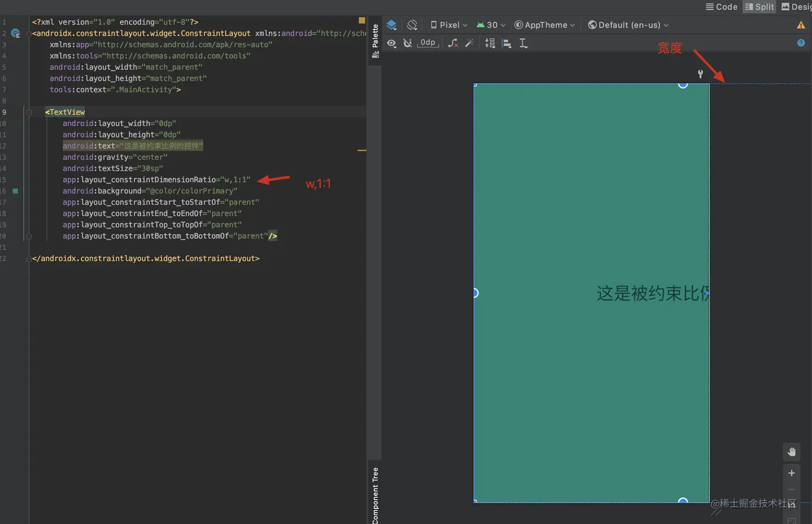Click the left constraint handle of TextView
812x524 pixels.
click(475, 293)
